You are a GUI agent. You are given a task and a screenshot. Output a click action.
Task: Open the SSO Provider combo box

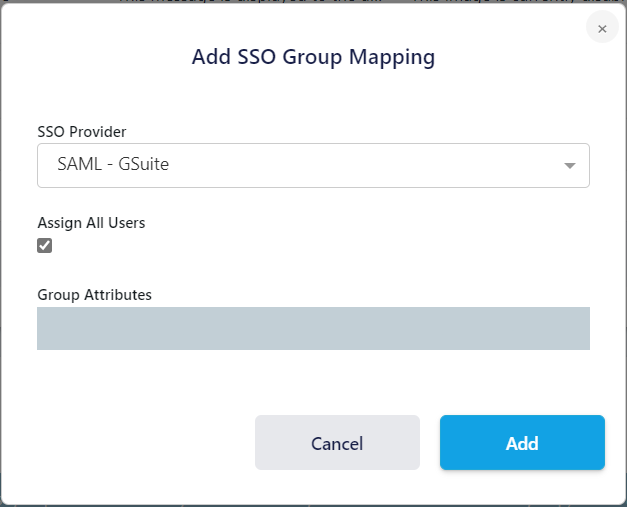313,166
